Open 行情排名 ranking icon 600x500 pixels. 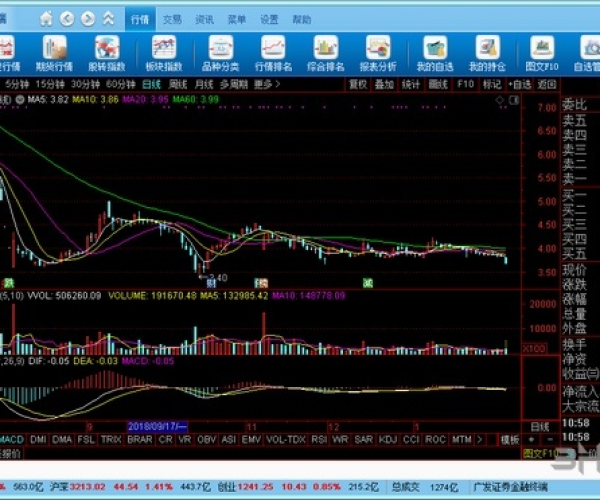tap(272, 52)
